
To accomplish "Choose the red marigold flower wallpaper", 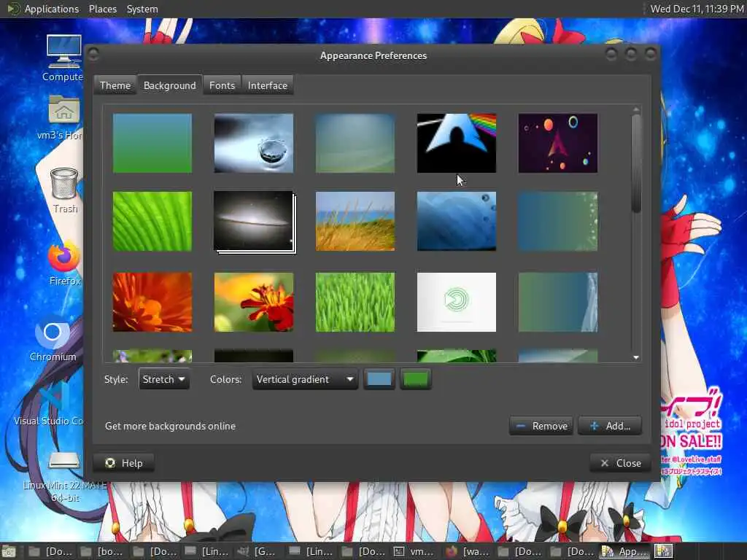I will [254, 302].
